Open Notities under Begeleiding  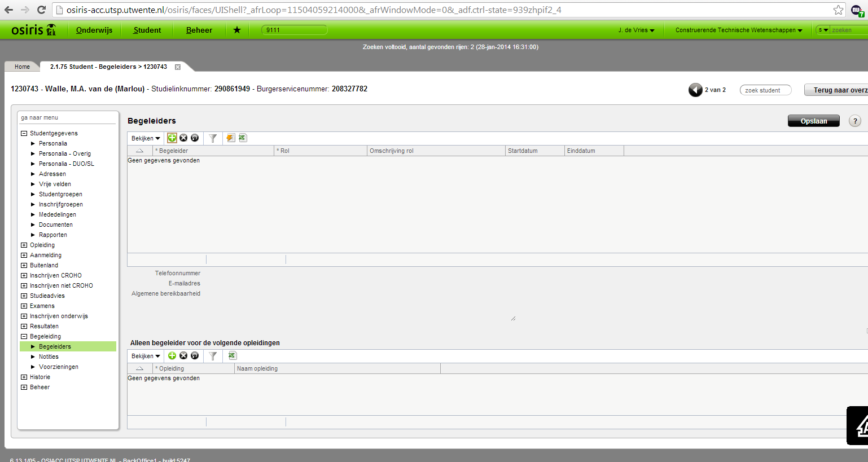[49, 357]
